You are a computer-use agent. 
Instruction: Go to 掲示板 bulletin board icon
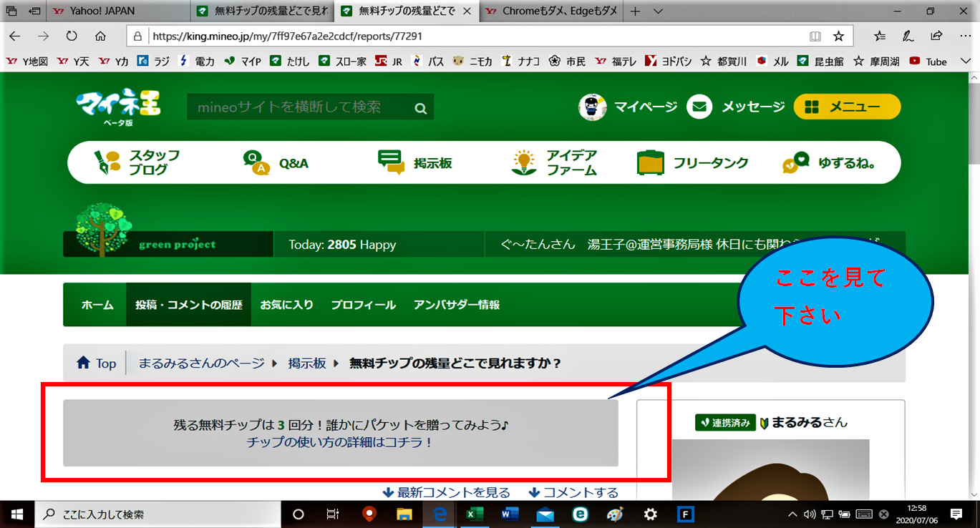391,163
